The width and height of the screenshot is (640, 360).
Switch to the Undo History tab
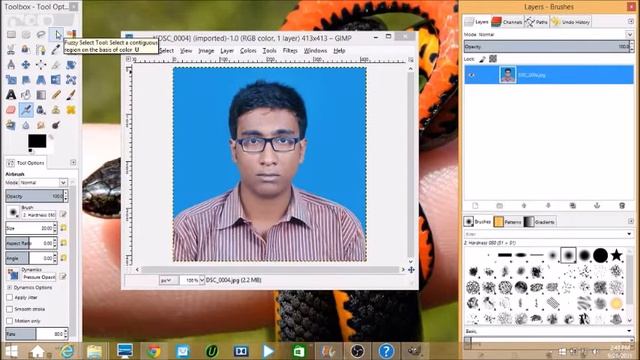tap(570, 22)
